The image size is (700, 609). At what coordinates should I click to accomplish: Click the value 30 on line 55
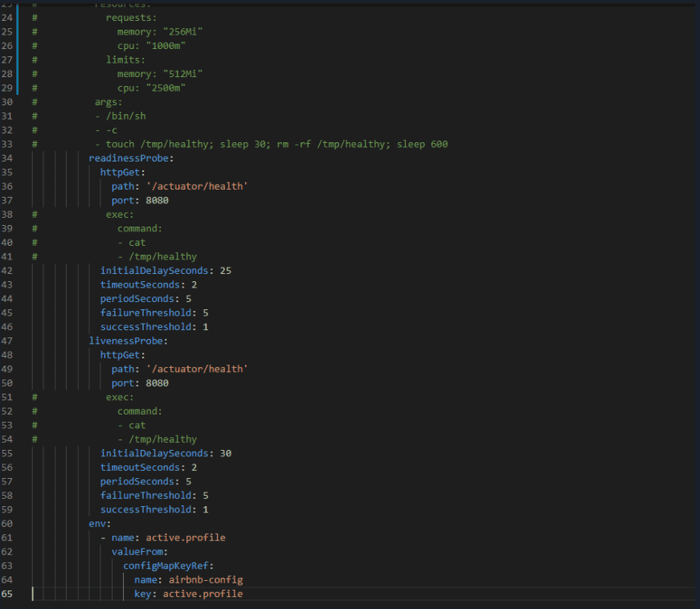pos(226,453)
